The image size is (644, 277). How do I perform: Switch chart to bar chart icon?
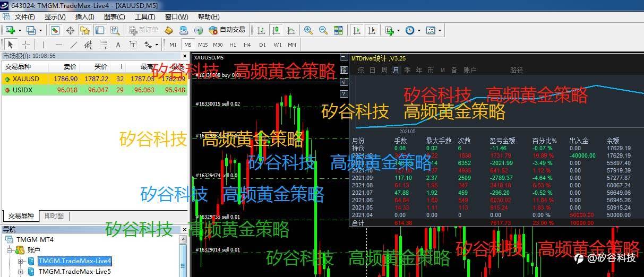261,30
